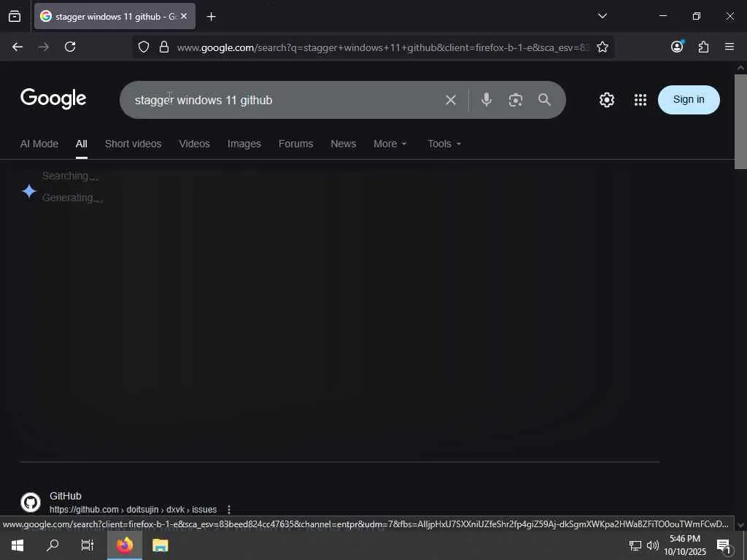Switch to Forums tab
Image resolution: width=747 pixels, height=560 pixels.
tap(296, 144)
